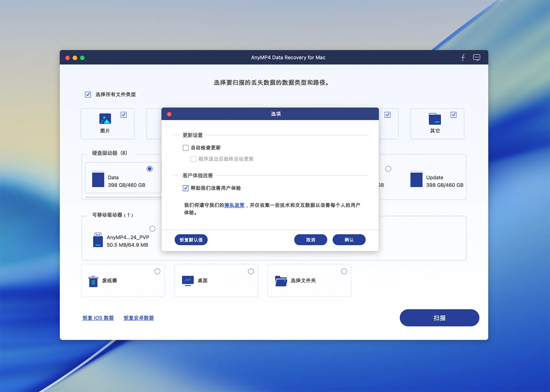Click the 桌面 desktop monitor icon
Screen dimensions: 550x392
coord(188,281)
